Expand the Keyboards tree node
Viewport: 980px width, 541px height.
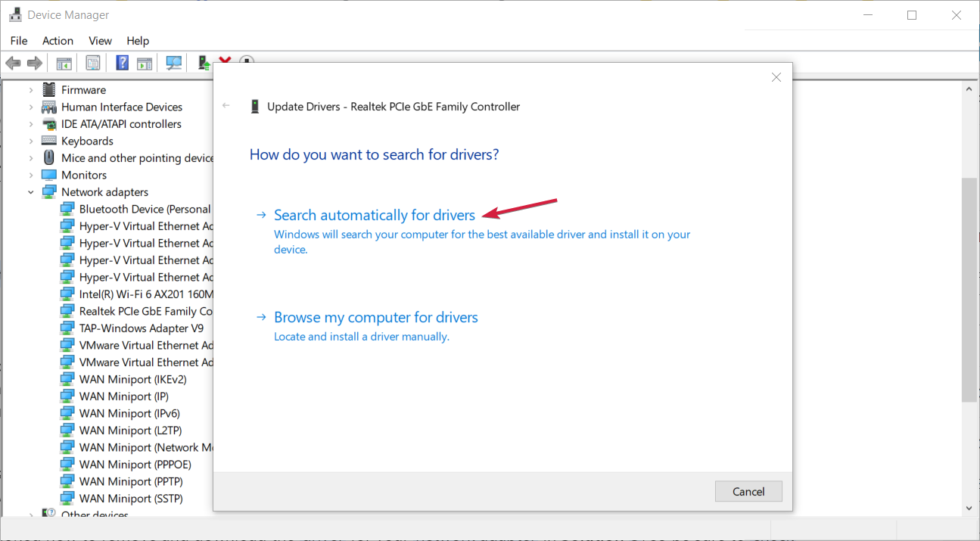[31, 141]
